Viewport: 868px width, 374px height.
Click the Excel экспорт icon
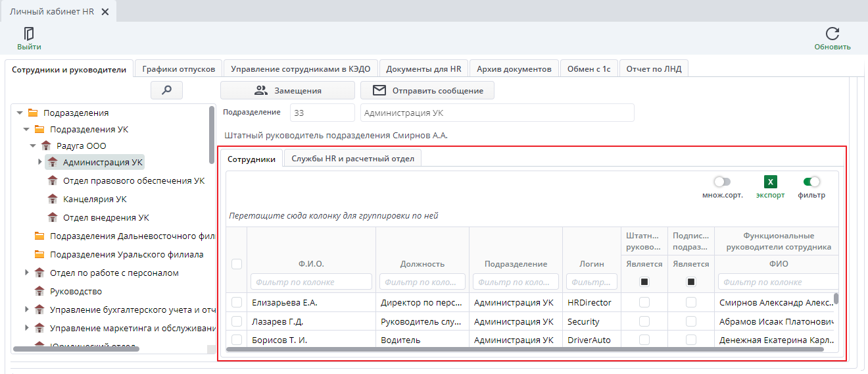(770, 182)
